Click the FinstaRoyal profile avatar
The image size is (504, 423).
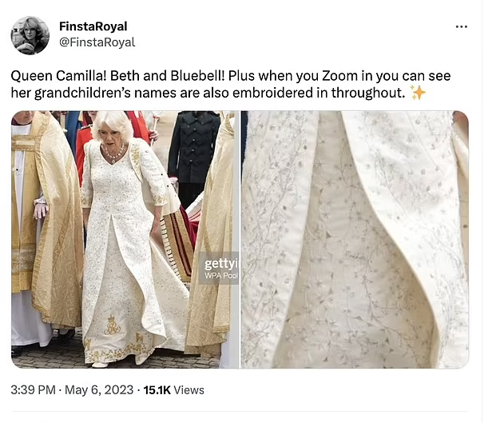(x=30, y=35)
